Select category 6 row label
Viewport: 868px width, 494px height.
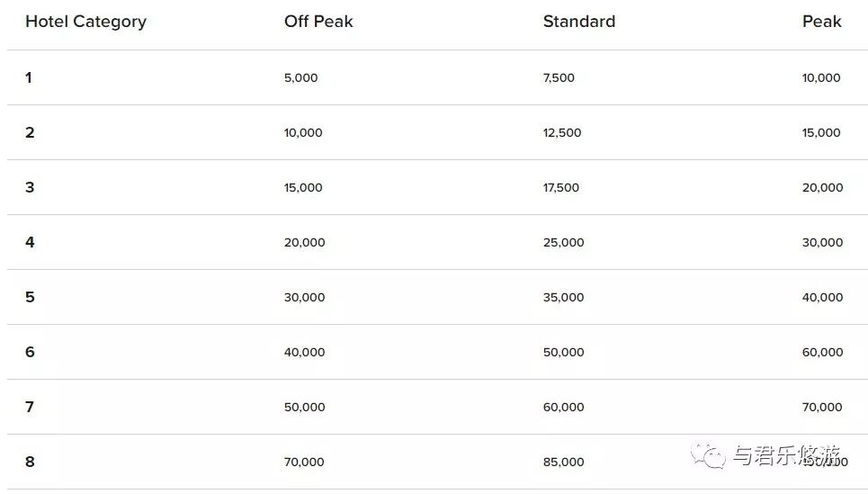point(30,352)
